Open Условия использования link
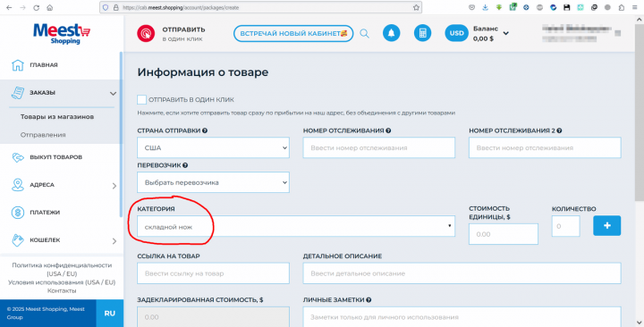This screenshot has height=327, width=644. [x=62, y=282]
